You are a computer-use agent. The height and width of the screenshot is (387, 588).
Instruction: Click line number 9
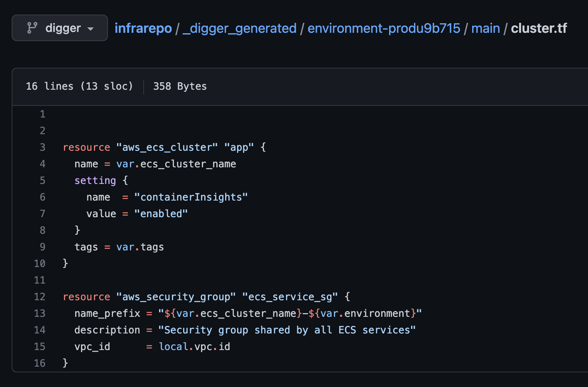[x=42, y=247]
